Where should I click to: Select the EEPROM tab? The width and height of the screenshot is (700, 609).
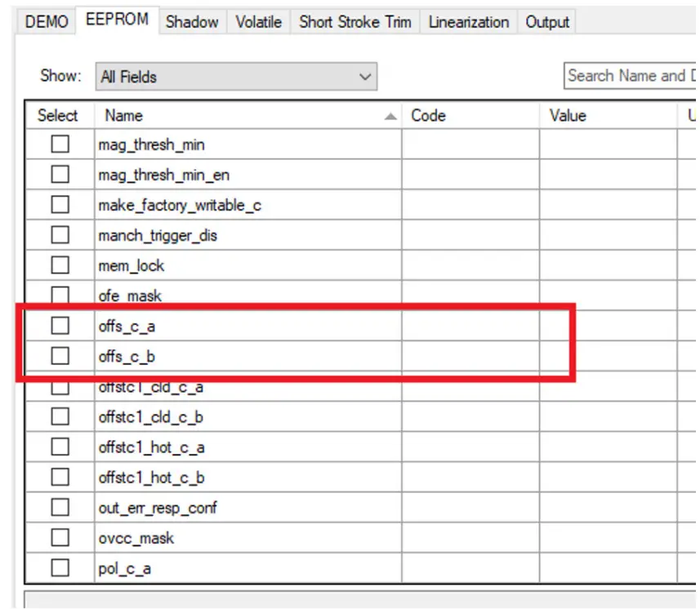(117, 20)
